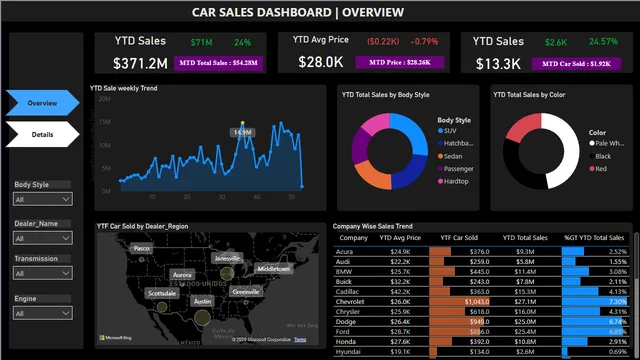Click the Austin bubble label on the map
Screen dimensions: 640x360
(202, 302)
